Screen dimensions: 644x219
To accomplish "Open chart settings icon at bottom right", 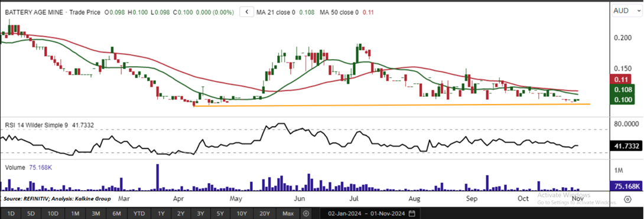I will pyautogui.click(x=627, y=200).
